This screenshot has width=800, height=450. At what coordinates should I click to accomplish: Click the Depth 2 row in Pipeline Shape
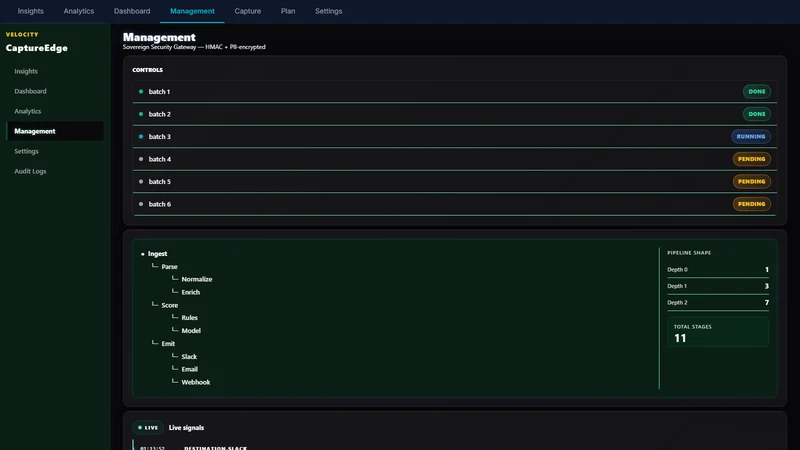point(718,303)
